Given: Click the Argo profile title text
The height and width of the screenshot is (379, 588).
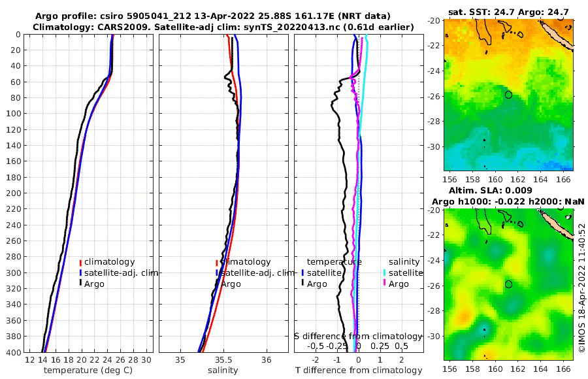Looking at the screenshot, I should tap(212, 16).
